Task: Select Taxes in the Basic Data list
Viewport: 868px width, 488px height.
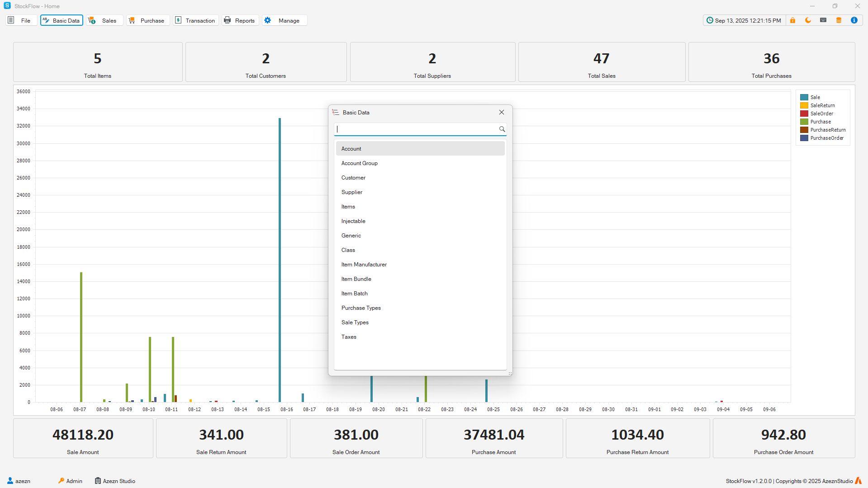Action: pos(349,337)
